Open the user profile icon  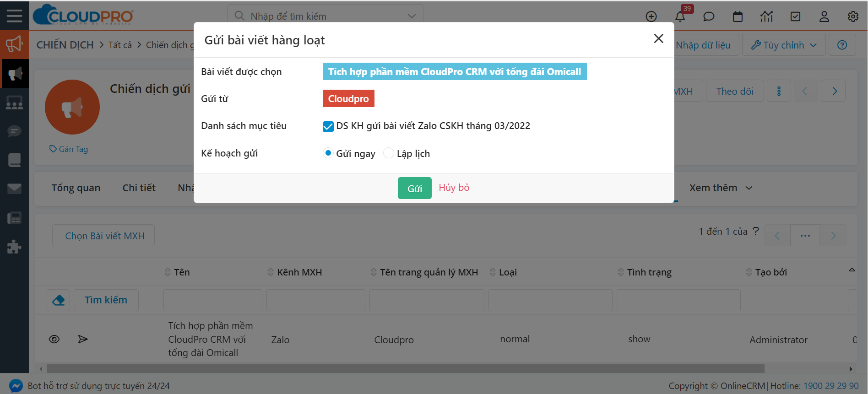point(824,16)
